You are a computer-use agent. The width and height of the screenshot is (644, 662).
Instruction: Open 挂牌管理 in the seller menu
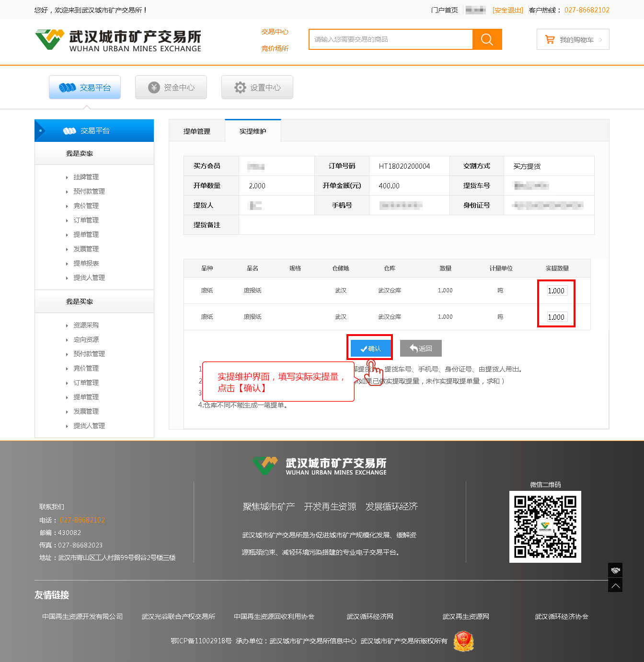[x=86, y=177]
